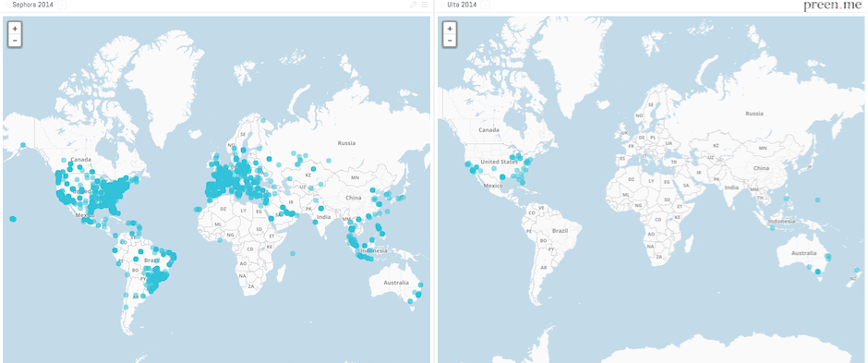Click the Indonesia label on Sephora map
The width and height of the screenshot is (868, 363).
pyautogui.click(x=374, y=250)
